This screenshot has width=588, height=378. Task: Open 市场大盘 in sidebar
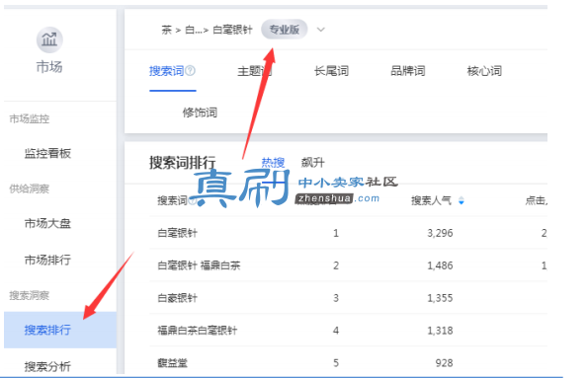47,223
